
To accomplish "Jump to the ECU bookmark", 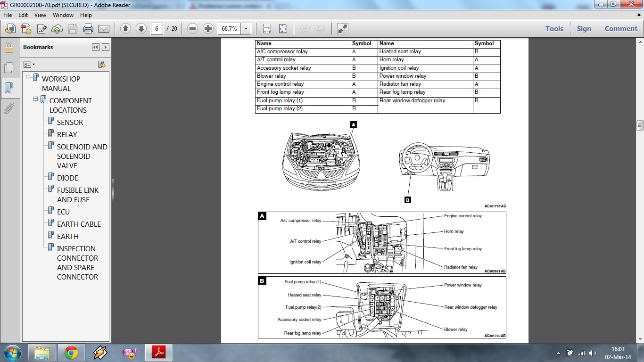I will coord(63,212).
